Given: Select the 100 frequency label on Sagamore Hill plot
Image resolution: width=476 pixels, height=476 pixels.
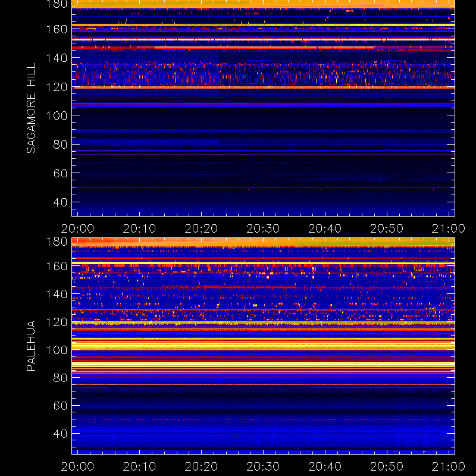Looking at the screenshot, I should 57,115.
